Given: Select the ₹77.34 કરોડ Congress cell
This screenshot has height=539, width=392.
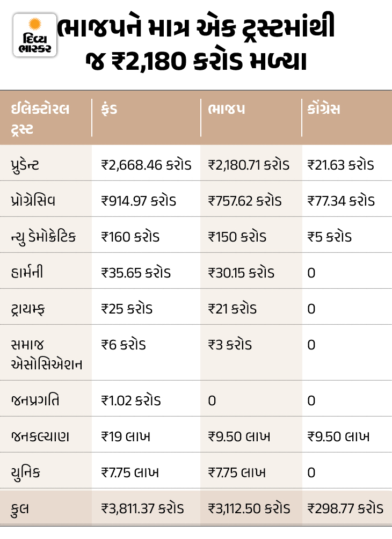Looking at the screenshot, I should point(341,201).
